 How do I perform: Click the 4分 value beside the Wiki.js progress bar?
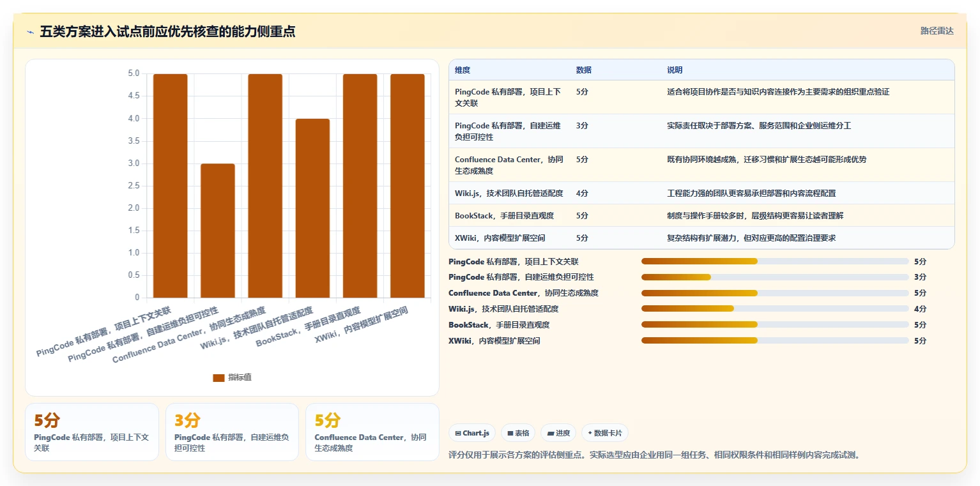pyautogui.click(x=920, y=308)
